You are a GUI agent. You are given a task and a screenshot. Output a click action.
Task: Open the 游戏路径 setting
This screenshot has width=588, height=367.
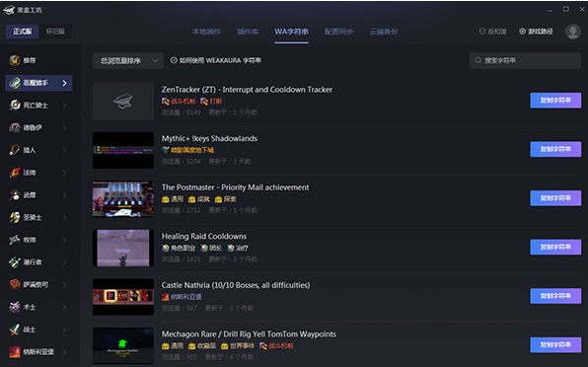[536, 32]
